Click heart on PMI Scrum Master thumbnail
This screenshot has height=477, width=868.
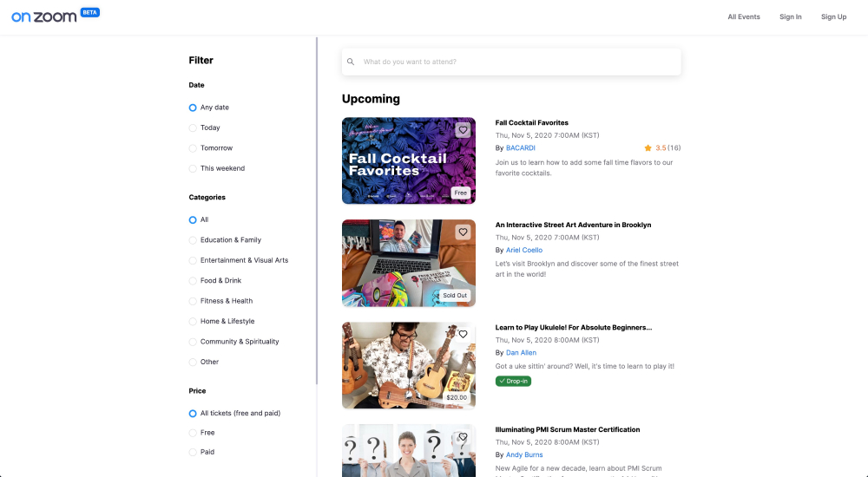463,437
